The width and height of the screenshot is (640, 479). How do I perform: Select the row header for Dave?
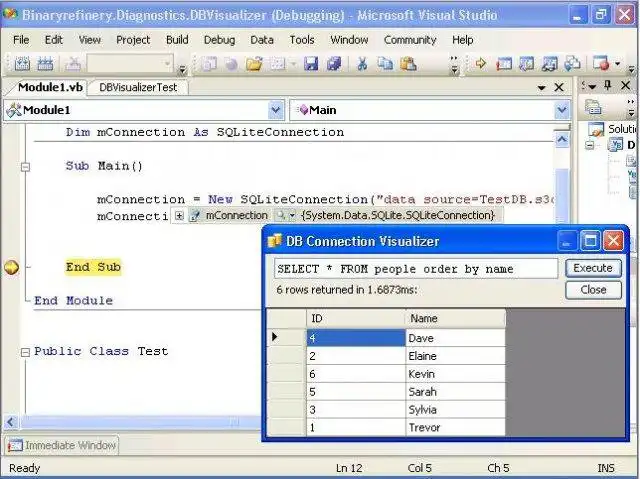pyautogui.click(x=286, y=337)
